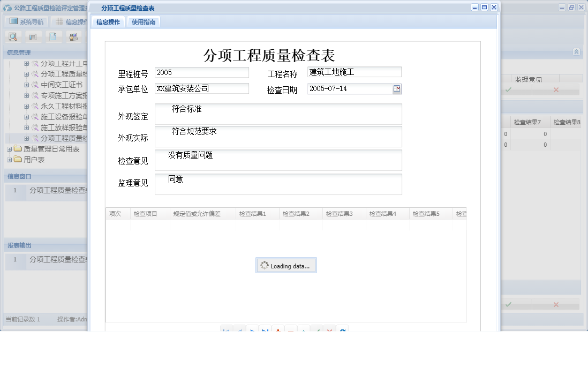The image size is (588, 383).
Task: Click the new document icon in the toolbar
Action: click(x=53, y=37)
